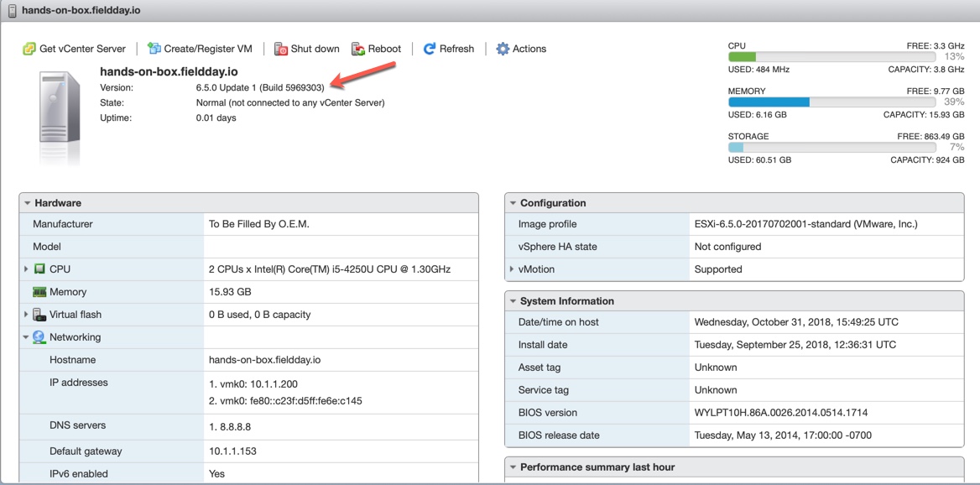Click Default gateway value "10.1.1.153"
This screenshot has height=485, width=980.
pyautogui.click(x=232, y=451)
